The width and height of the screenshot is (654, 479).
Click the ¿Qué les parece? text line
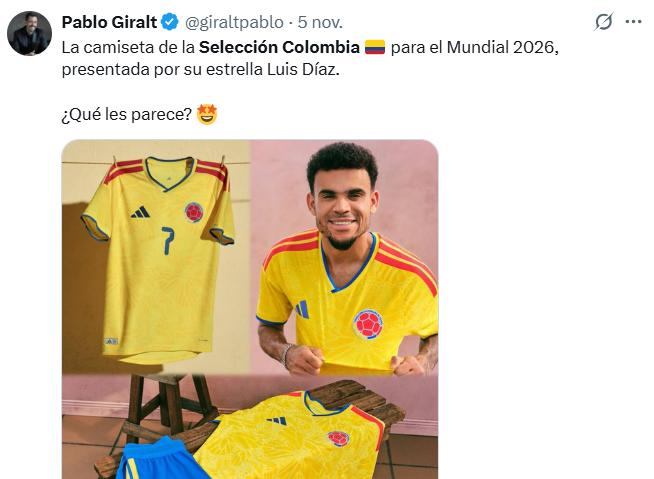[127, 114]
